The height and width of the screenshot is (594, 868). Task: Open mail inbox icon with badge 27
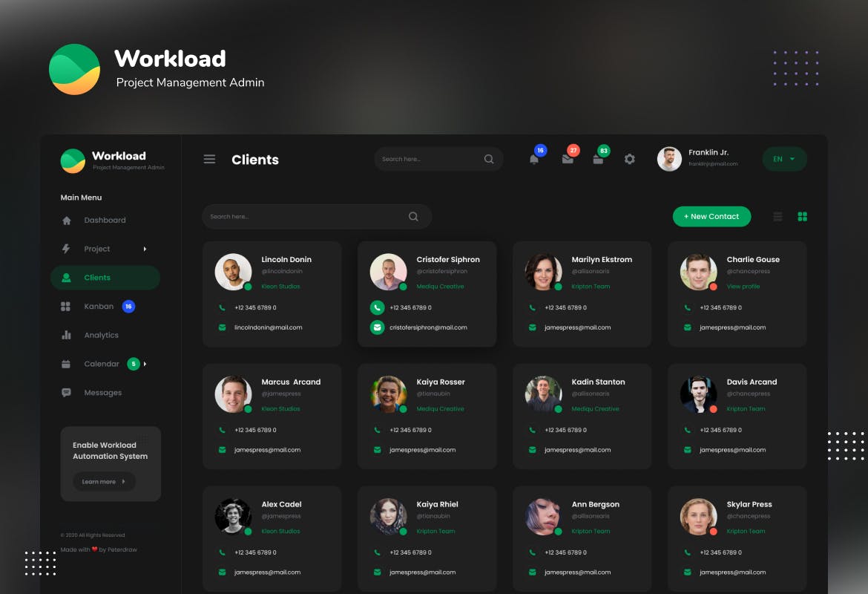tap(568, 160)
